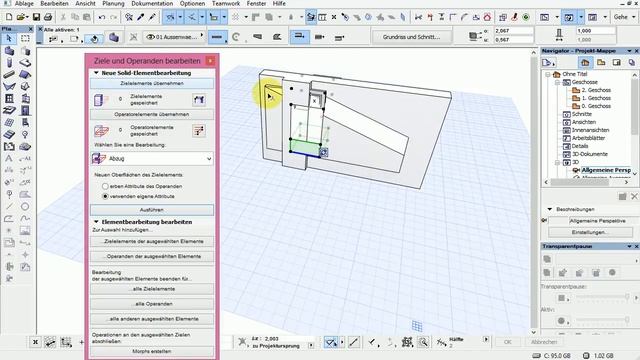Open the '01 Aussenwae...' layer dropdown

175,37
